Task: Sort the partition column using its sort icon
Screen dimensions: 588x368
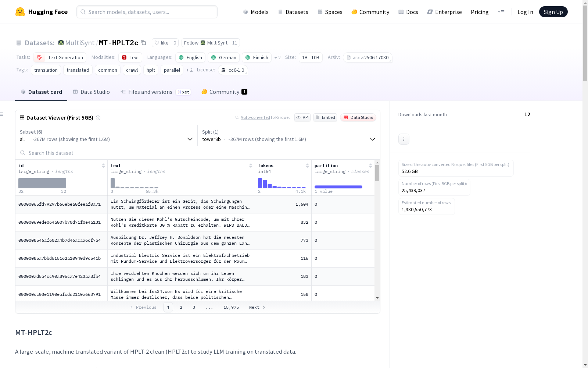Action: [x=370, y=166]
